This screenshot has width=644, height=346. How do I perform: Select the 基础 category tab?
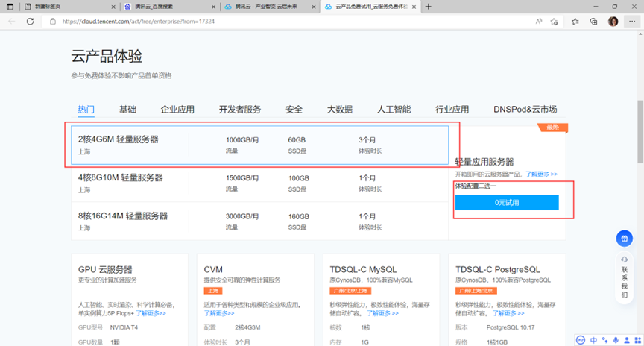point(127,110)
